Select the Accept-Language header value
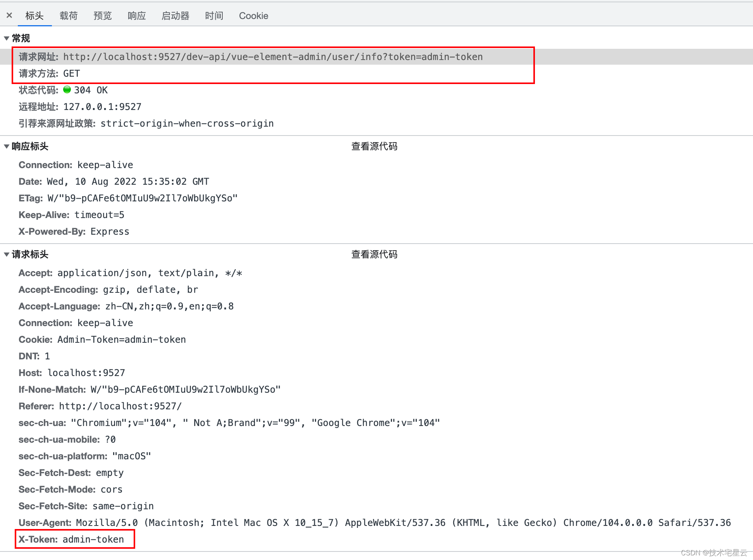Viewport: 753px width, 560px height. click(x=170, y=306)
